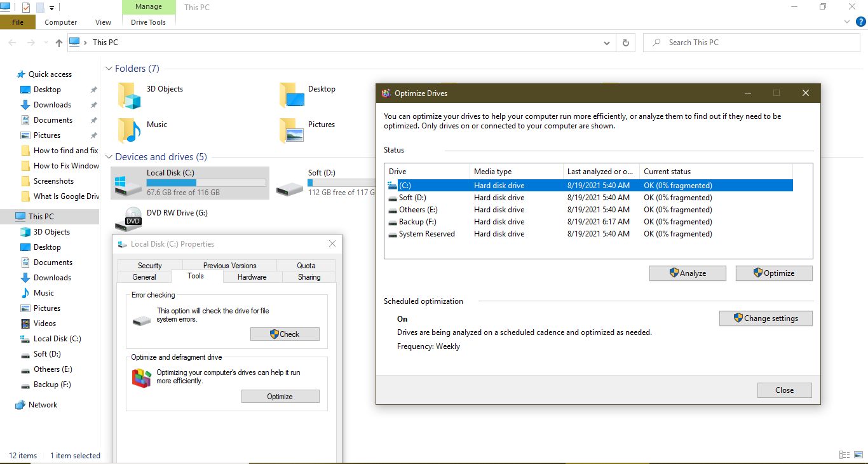Select the DVD RW Drive (G:) icon
The height and width of the screenshot is (464, 868).
[128, 219]
